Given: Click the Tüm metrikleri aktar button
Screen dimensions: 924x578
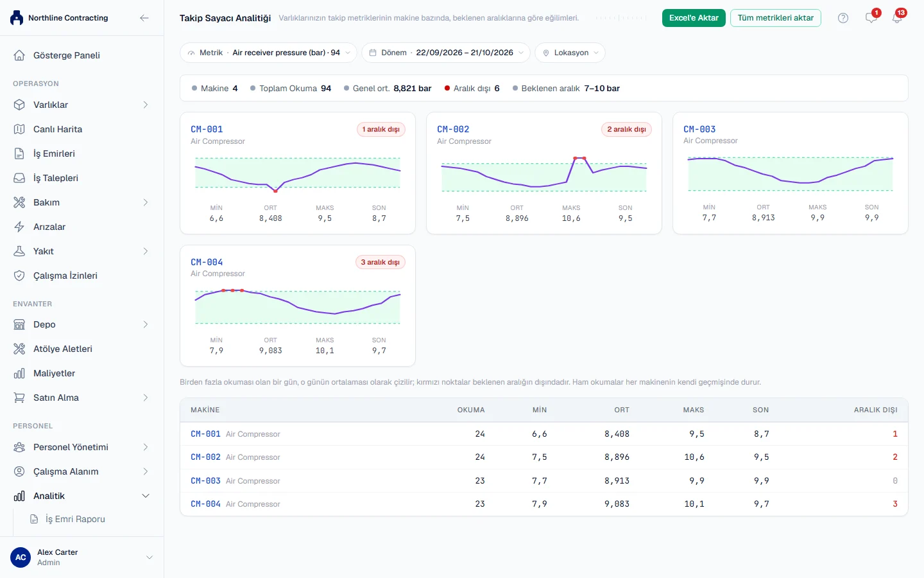Looking at the screenshot, I should [x=775, y=18].
